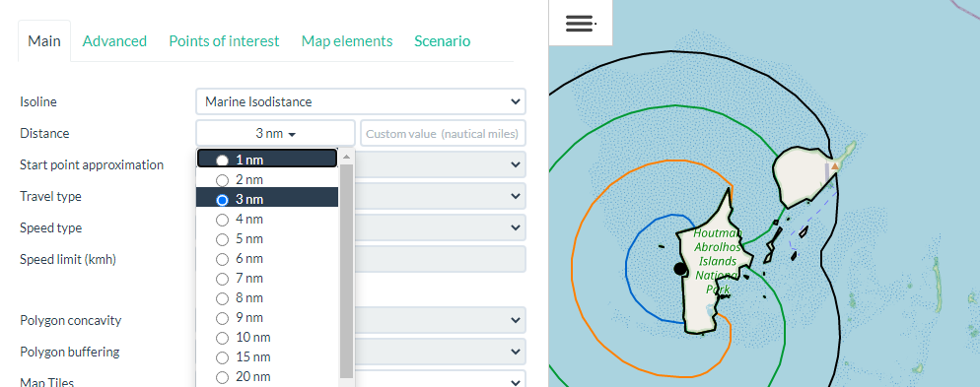
Task: Select the 20 nm radio option
Action: point(222,377)
